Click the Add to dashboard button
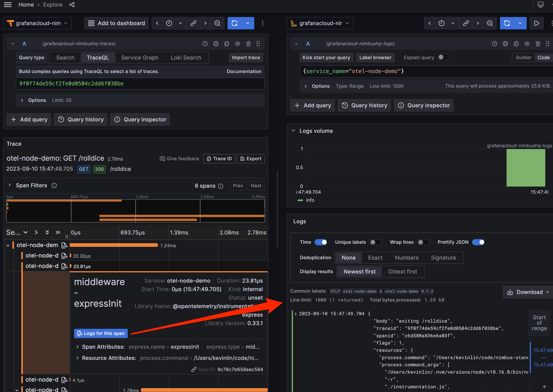Screen dimensions: 553x392 116,23
